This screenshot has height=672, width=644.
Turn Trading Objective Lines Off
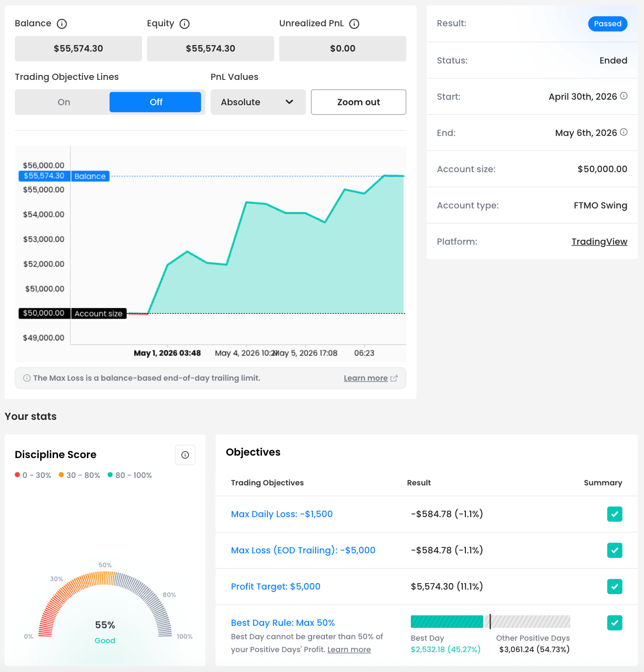pyautogui.click(x=155, y=102)
